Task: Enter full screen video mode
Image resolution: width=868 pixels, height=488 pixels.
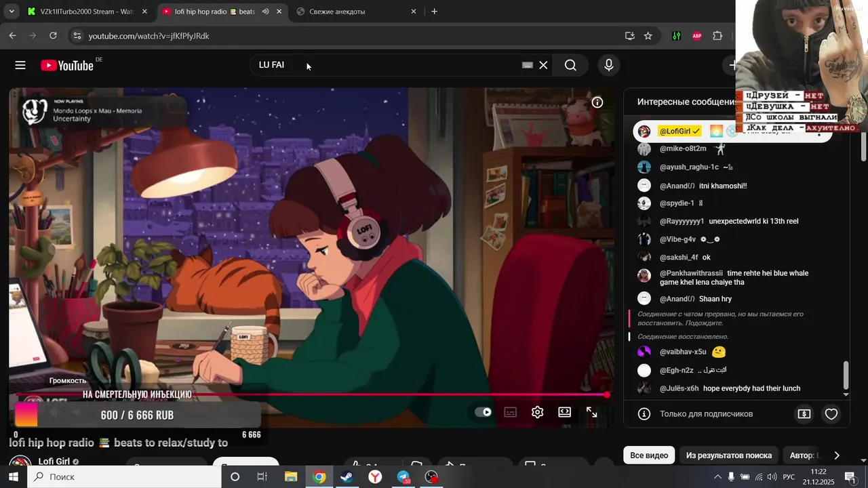Action: pos(591,412)
